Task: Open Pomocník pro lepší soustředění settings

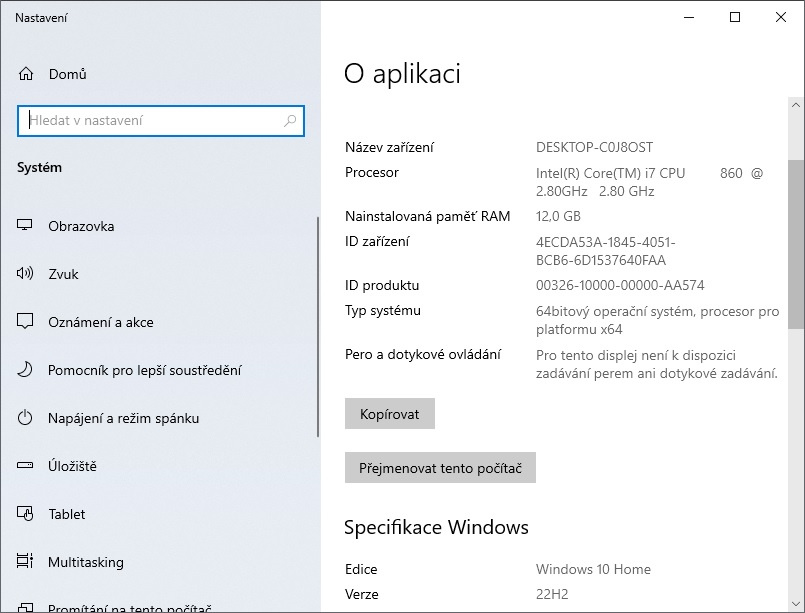Action: pos(24,370)
